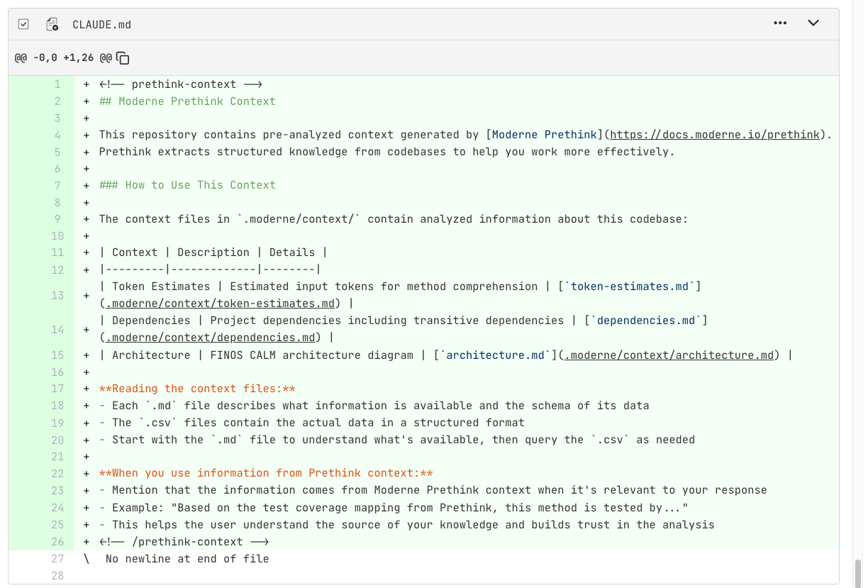Click the dependencies.md link text

(x=649, y=321)
